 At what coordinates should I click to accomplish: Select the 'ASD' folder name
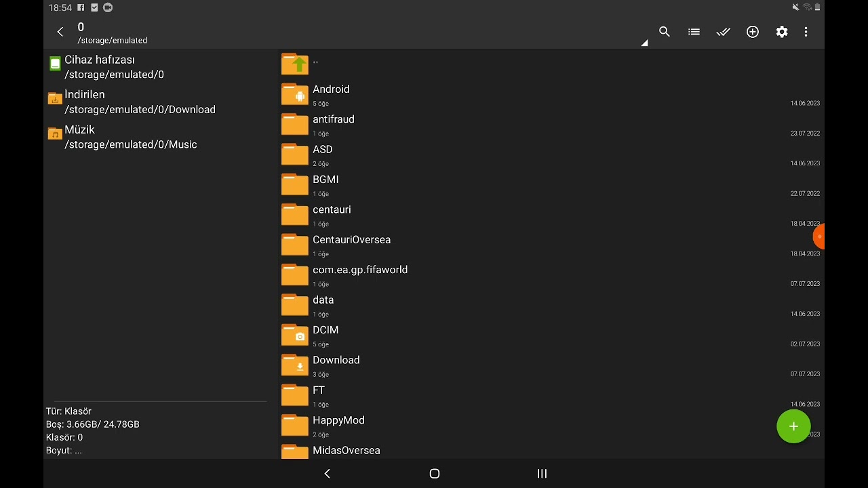323,149
